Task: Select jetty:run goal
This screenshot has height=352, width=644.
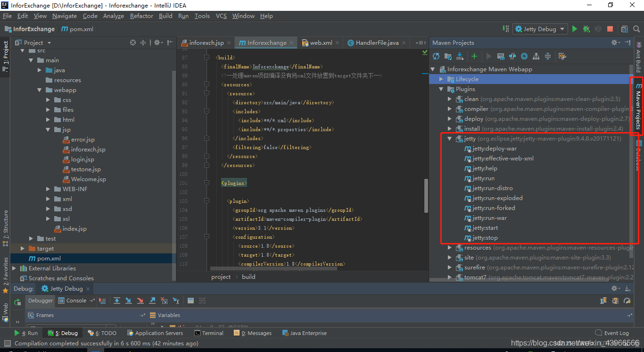Action: pos(484,178)
